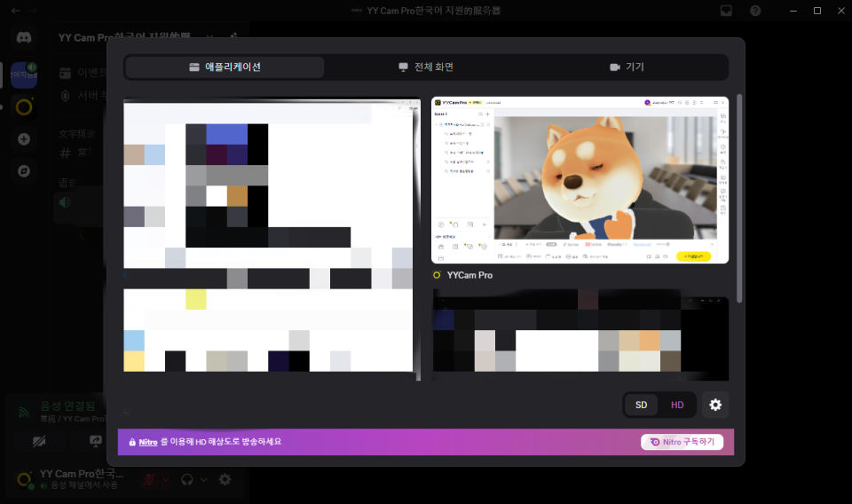Viewport: 852px width, 504px height.
Task: Click the Nitro link in purple banner
Action: (x=147, y=442)
